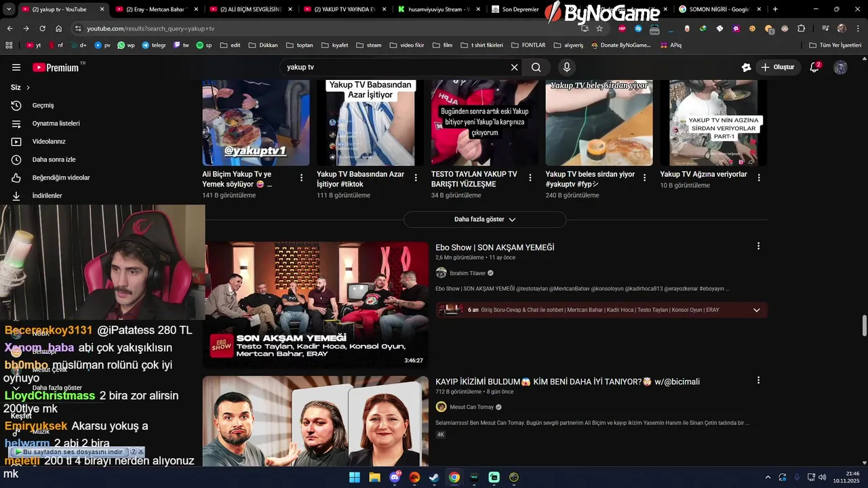This screenshot has width=868, height=488.
Task: Open the video fikir bookmark folder
Action: [406, 45]
